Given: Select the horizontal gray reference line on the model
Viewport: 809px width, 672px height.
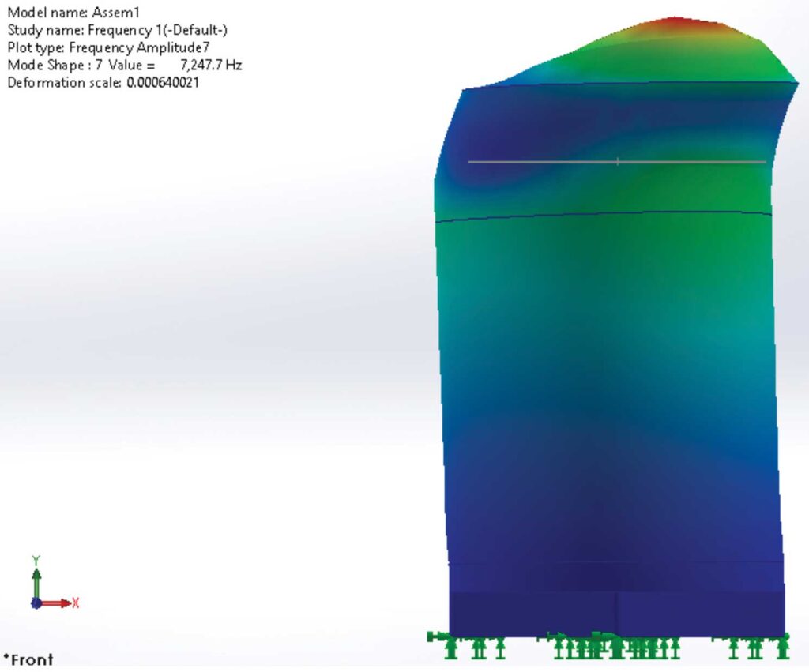Looking at the screenshot, I should click(x=616, y=162).
